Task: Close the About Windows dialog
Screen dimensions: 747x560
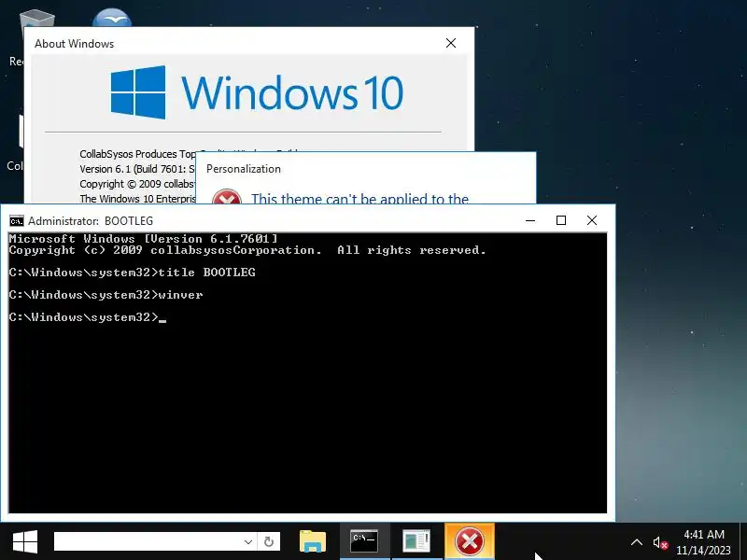Action: click(x=451, y=43)
